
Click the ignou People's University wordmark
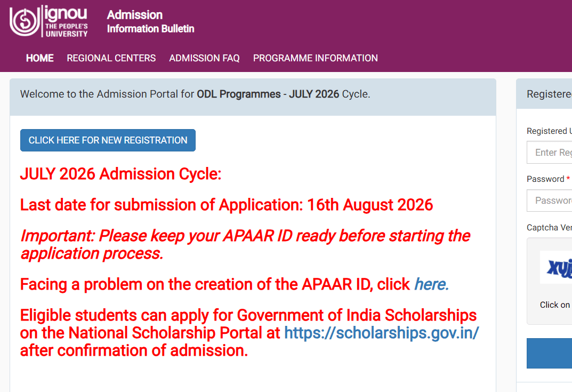coord(67,21)
